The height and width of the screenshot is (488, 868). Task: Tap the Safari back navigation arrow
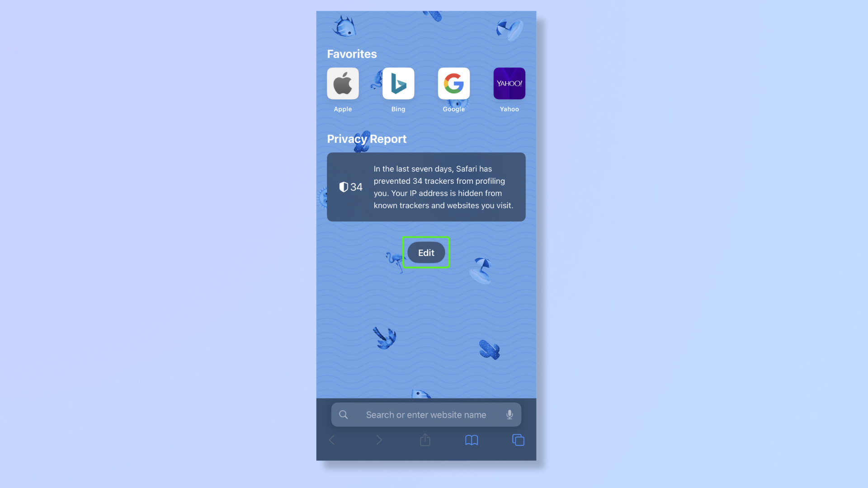tap(333, 440)
